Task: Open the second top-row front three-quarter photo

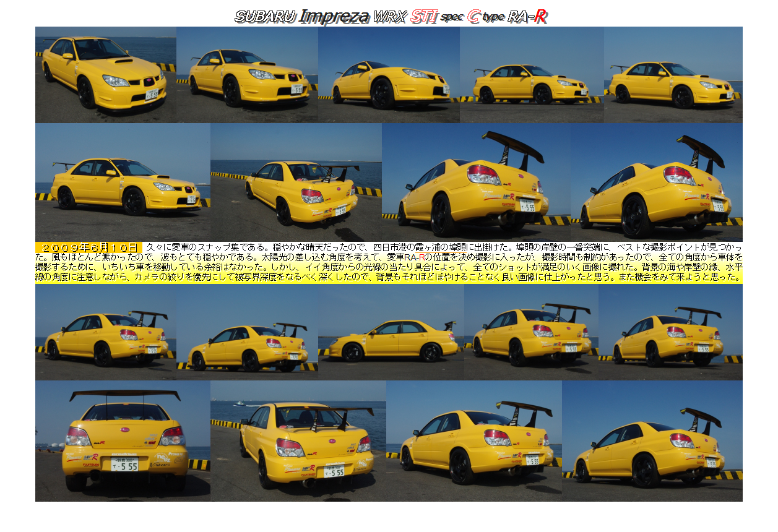Action: pos(247,74)
